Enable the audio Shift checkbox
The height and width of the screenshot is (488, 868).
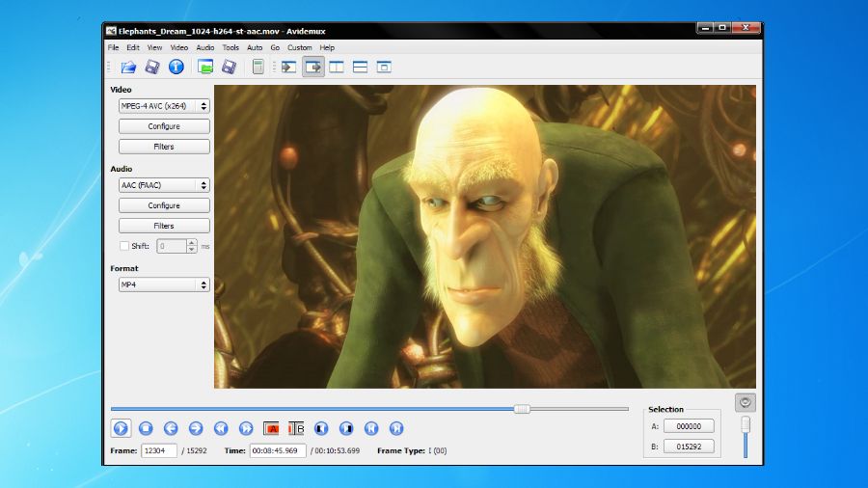(x=124, y=246)
